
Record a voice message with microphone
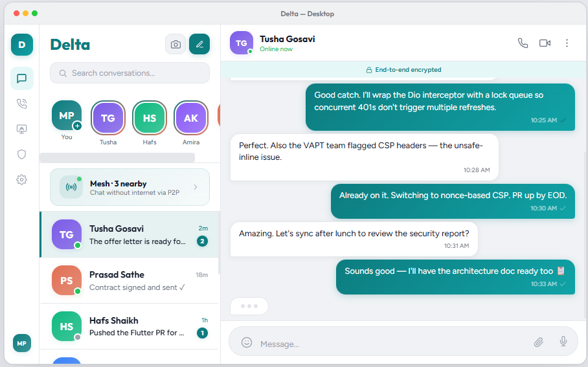coord(563,341)
